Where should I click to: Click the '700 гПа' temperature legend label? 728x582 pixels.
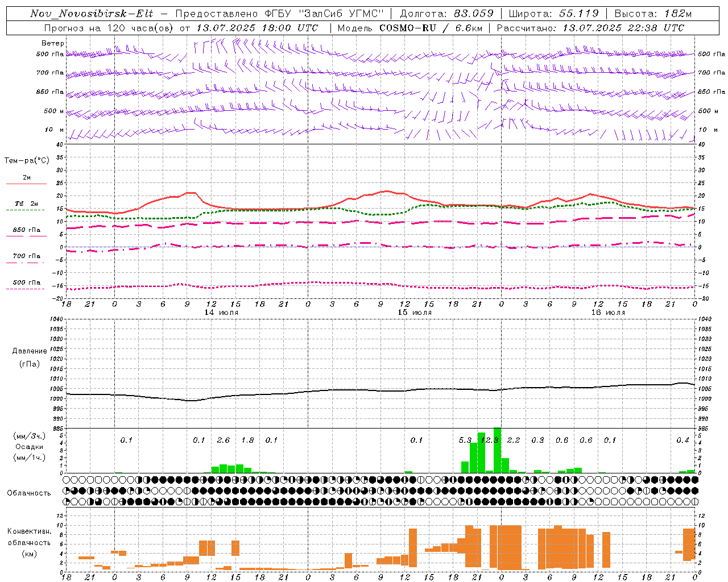pos(27,256)
